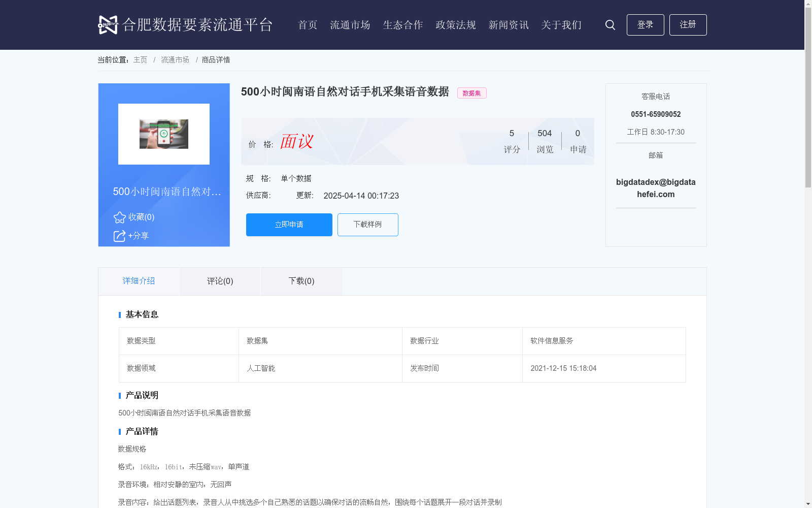Click the 人工智能 table cell
Screen dimensions: 812x508
tap(320, 368)
